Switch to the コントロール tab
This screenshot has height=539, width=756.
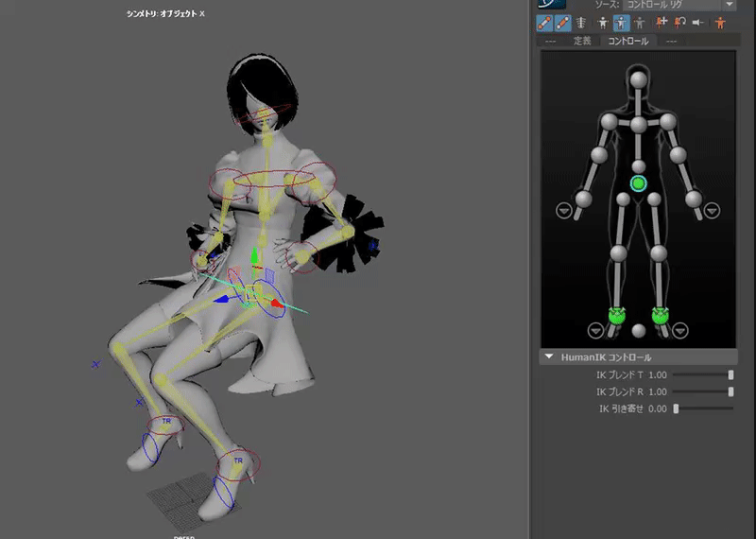(x=627, y=42)
